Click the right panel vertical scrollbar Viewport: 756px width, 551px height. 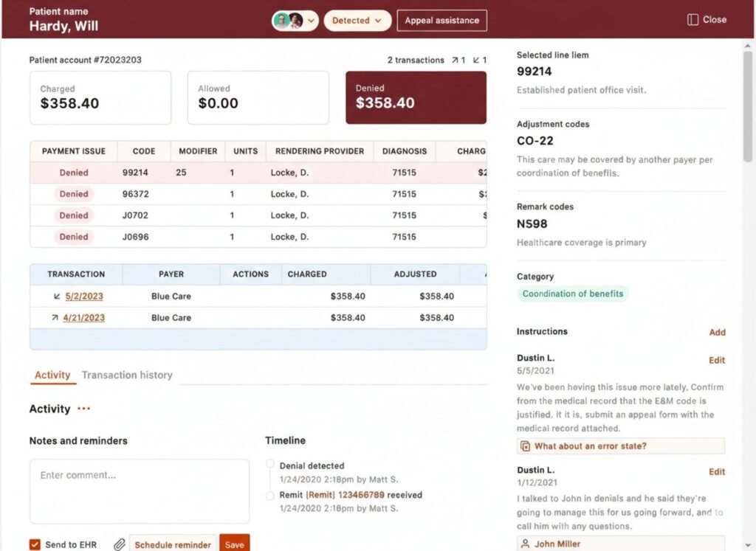pyautogui.click(x=748, y=103)
